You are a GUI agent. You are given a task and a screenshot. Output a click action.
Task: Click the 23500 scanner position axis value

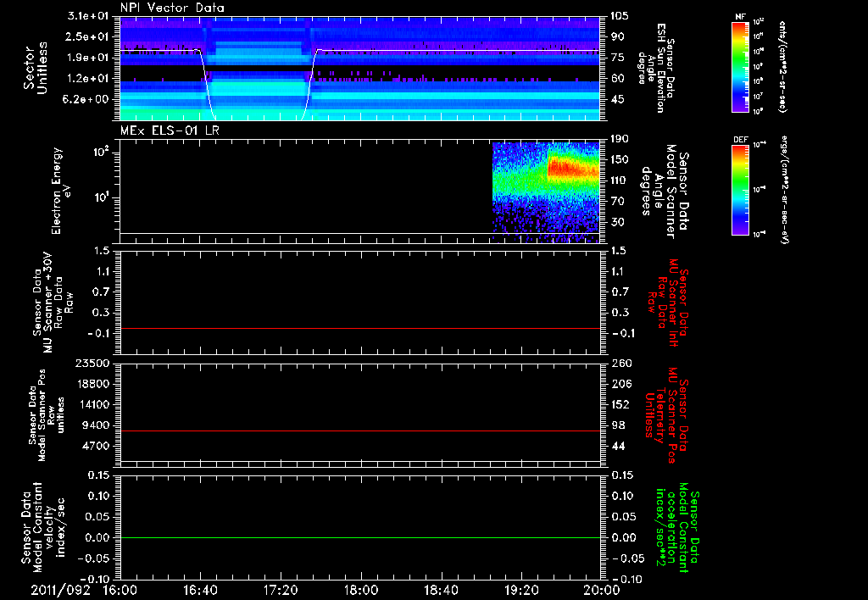[x=92, y=363]
